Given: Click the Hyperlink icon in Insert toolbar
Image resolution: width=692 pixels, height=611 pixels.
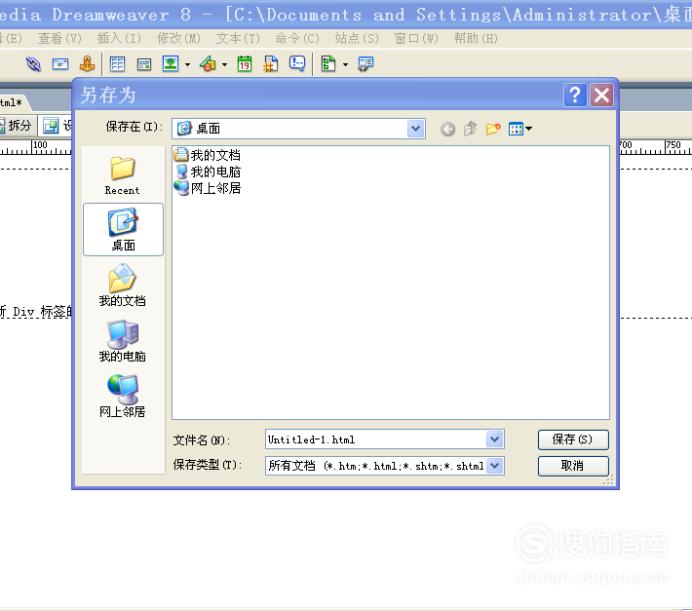Looking at the screenshot, I should [x=34, y=64].
